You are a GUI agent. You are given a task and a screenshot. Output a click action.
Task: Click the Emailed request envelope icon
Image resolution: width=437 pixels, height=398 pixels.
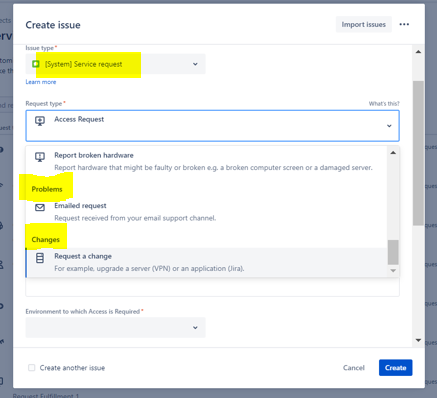pyautogui.click(x=40, y=208)
